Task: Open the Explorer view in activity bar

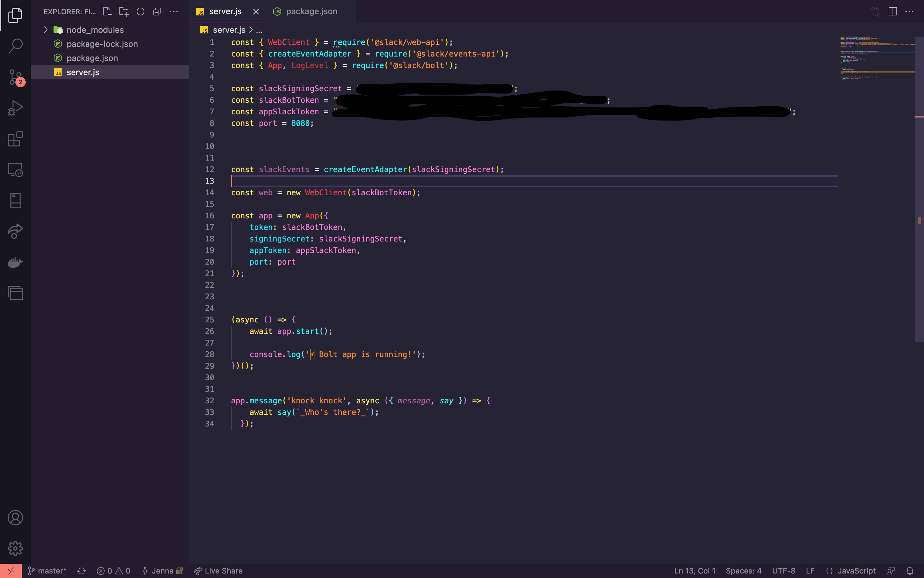Action: click(x=15, y=15)
